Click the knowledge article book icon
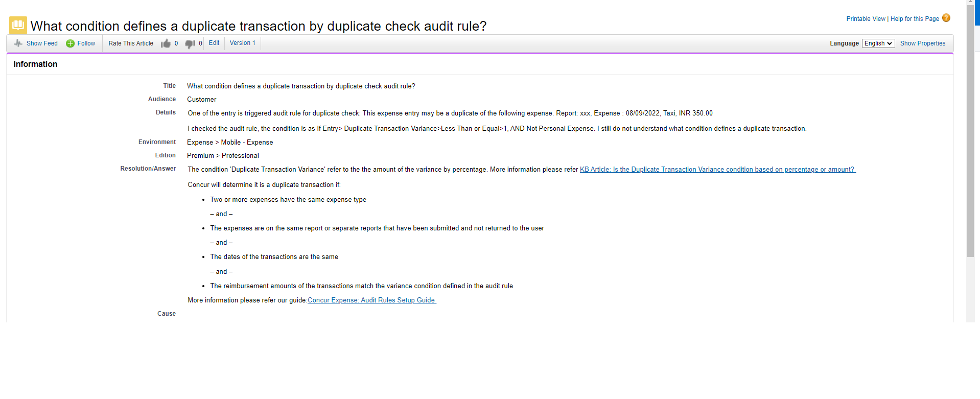 point(18,25)
